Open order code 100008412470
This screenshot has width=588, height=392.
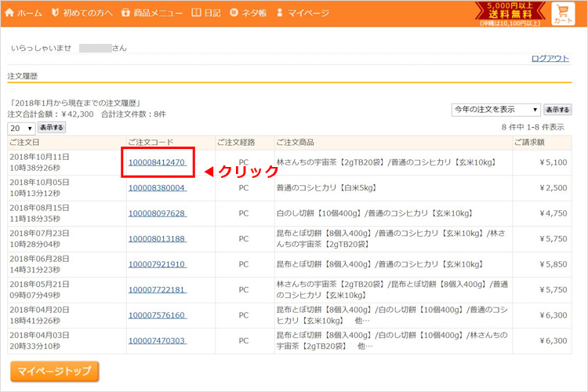click(x=157, y=162)
